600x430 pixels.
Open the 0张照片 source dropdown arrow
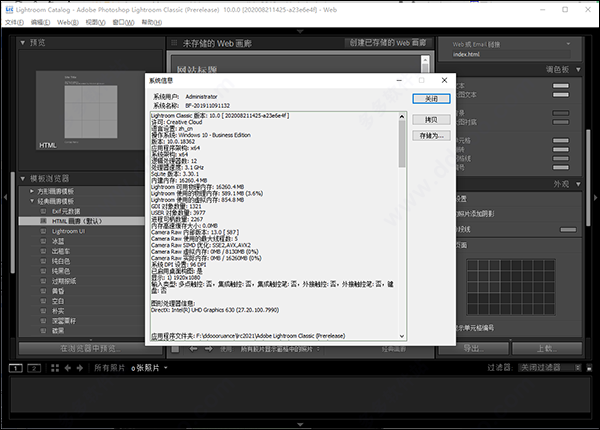click(166, 368)
